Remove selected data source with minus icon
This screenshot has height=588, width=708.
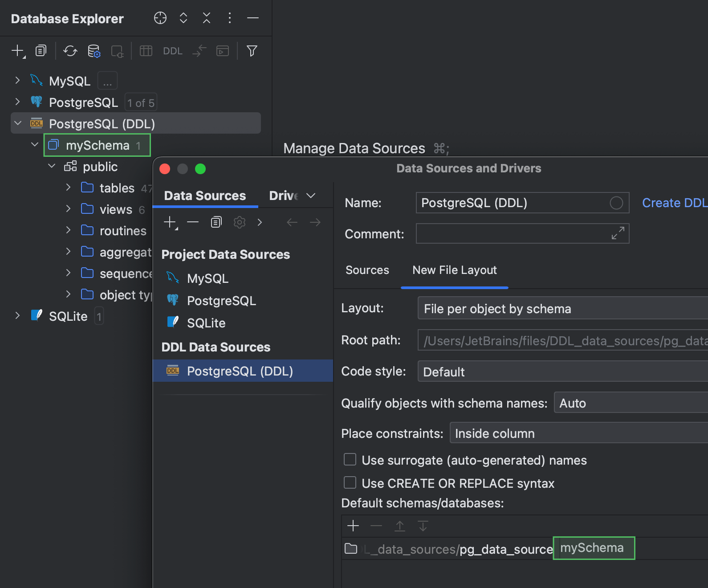point(193,222)
